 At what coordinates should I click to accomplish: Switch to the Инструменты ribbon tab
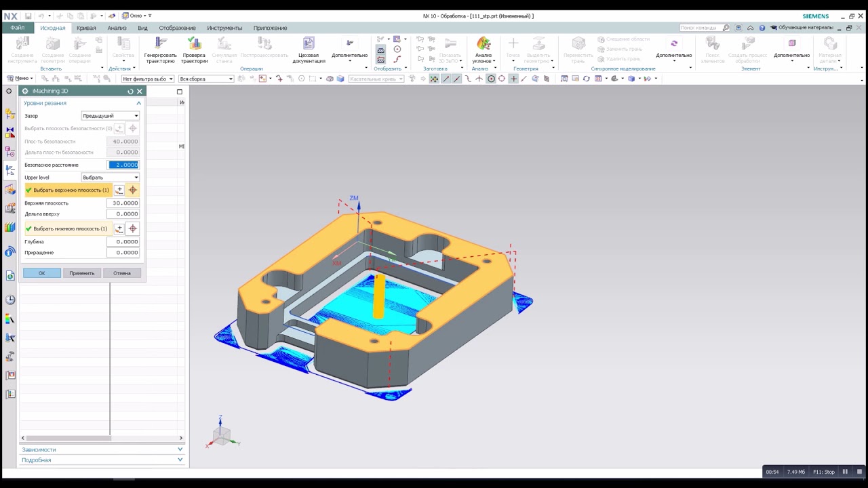[x=224, y=28]
